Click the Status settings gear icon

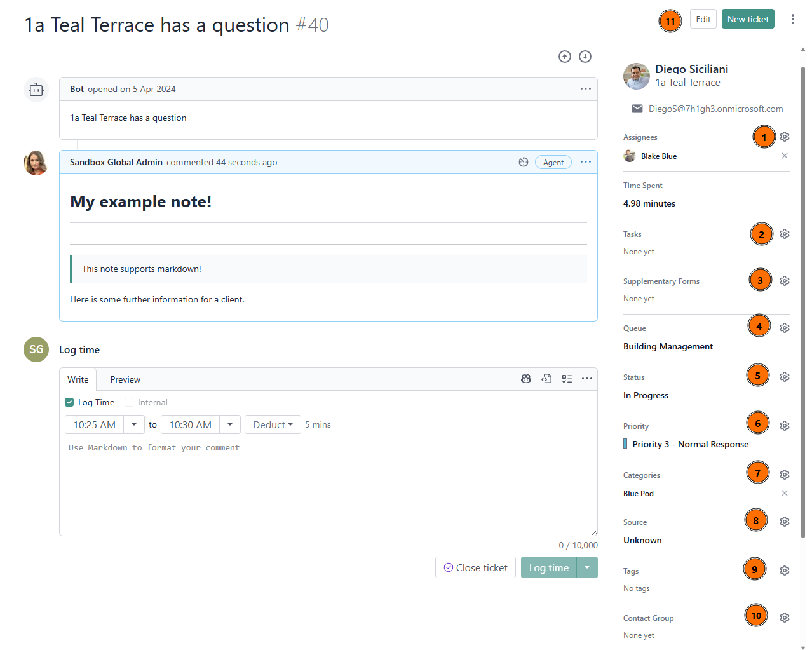coord(785,377)
